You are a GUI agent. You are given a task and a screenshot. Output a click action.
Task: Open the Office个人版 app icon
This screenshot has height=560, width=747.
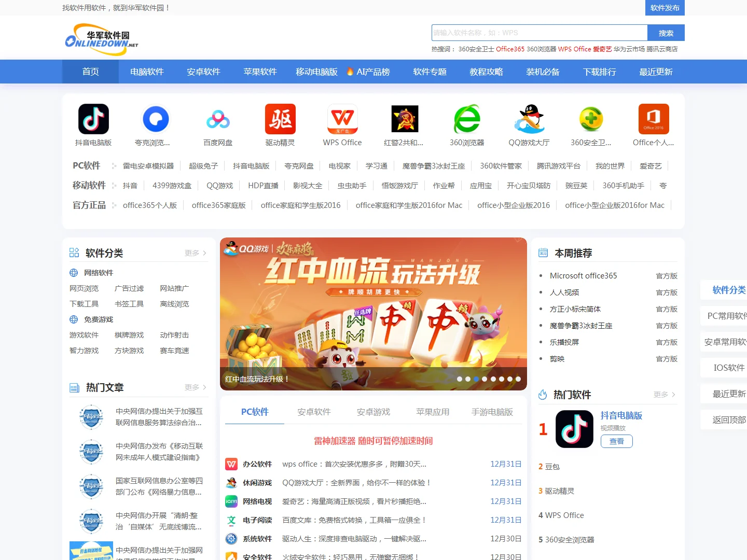coord(654,119)
